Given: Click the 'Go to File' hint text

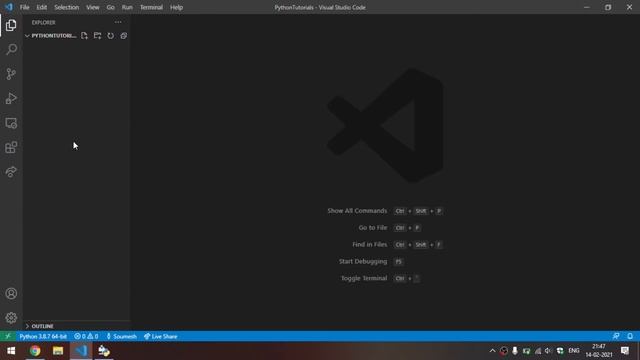Looking at the screenshot, I should point(373,228).
